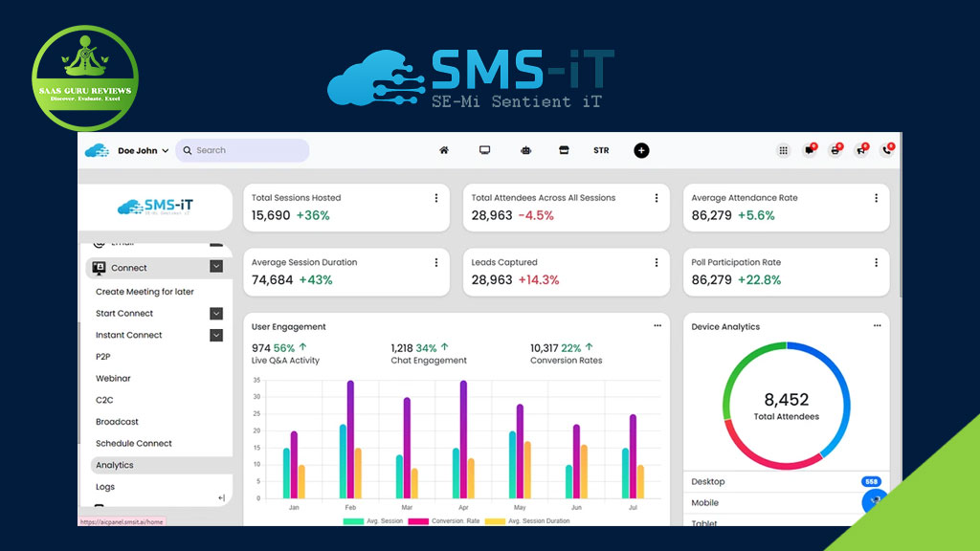Viewport: 980px width, 551px height.
Task: Open the chat notifications icon
Action: (x=810, y=150)
